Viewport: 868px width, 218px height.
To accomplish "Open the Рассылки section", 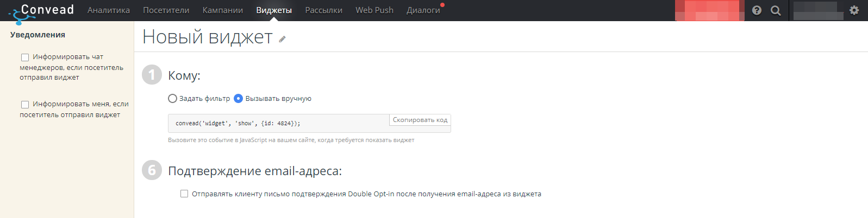I will (x=324, y=10).
